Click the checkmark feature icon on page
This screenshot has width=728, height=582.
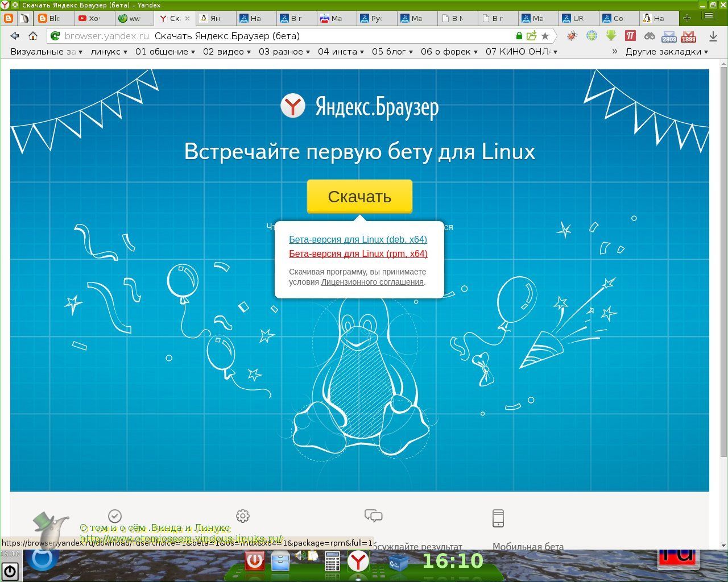pyautogui.click(x=115, y=516)
